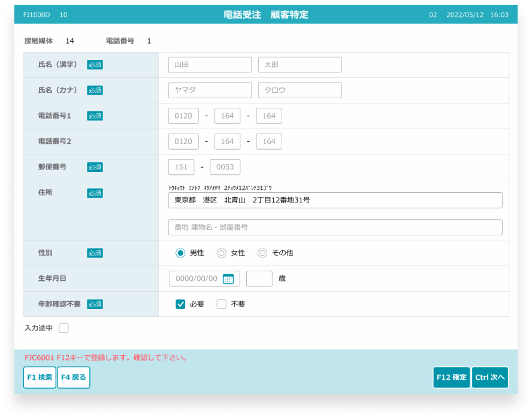Click the kana given name field タロウ

click(300, 90)
